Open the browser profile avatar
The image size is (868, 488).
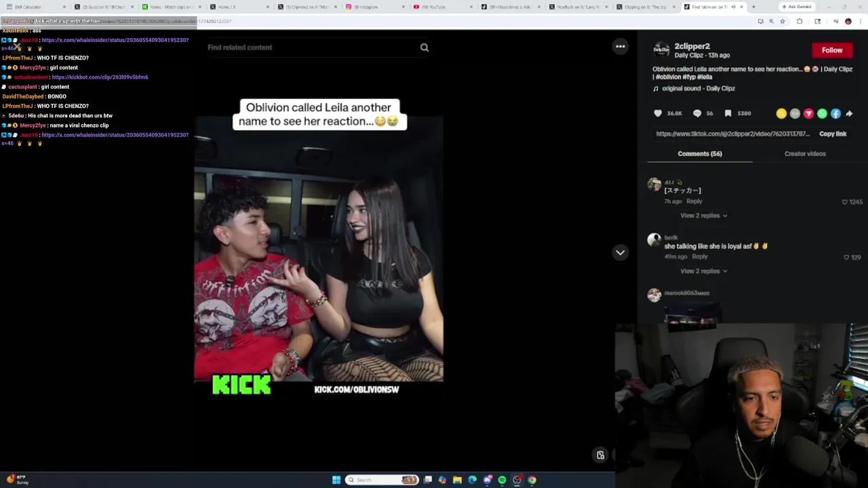848,21
